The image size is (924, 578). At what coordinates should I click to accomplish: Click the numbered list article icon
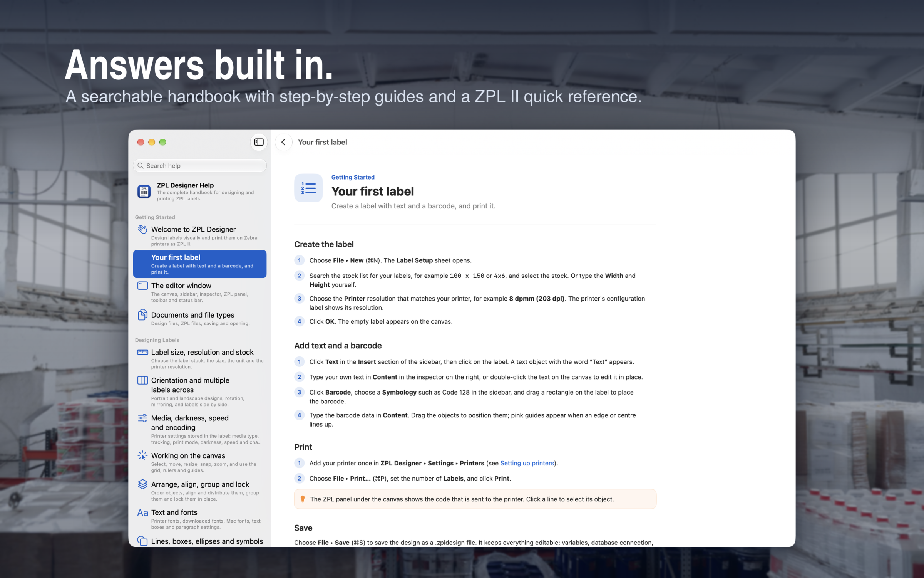308,188
